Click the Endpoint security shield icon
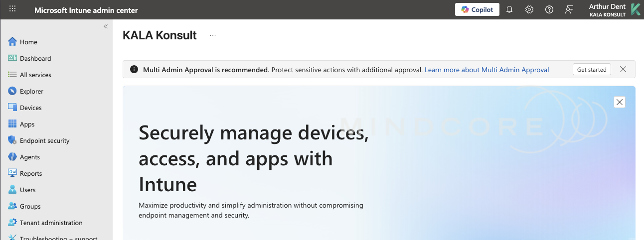Viewport: 644px width, 240px height. [x=12, y=140]
